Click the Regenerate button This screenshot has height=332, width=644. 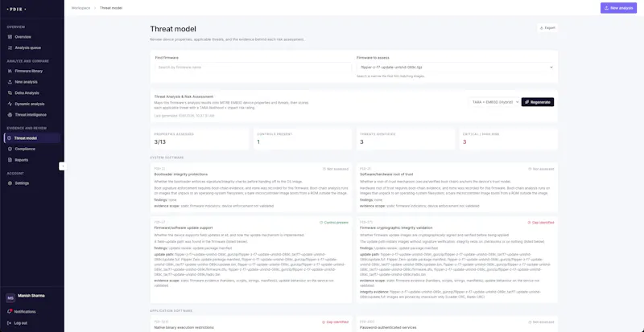[x=538, y=102]
